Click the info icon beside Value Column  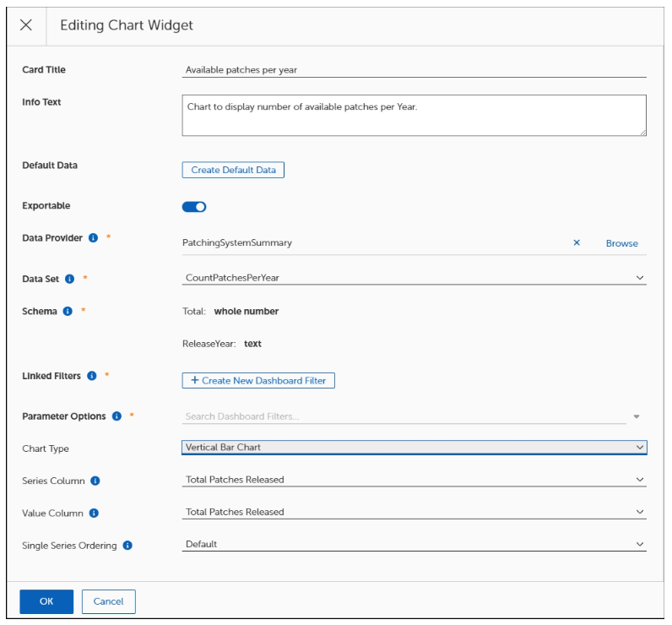93,512
